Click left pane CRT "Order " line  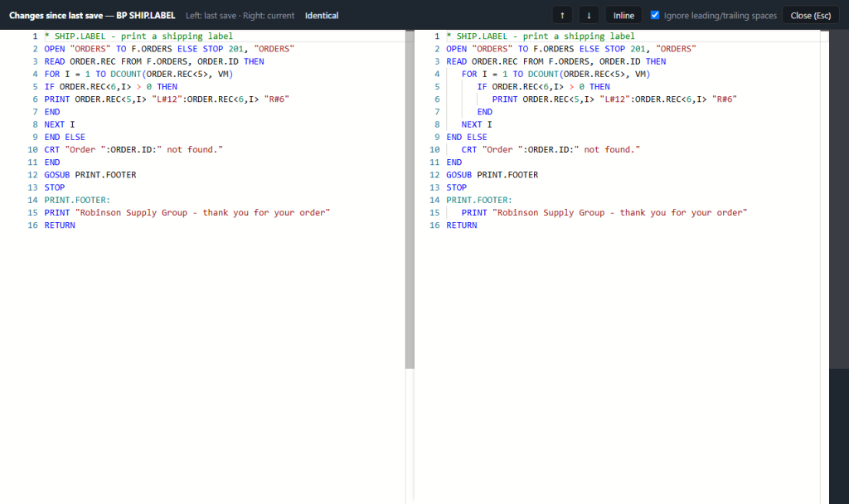click(133, 149)
